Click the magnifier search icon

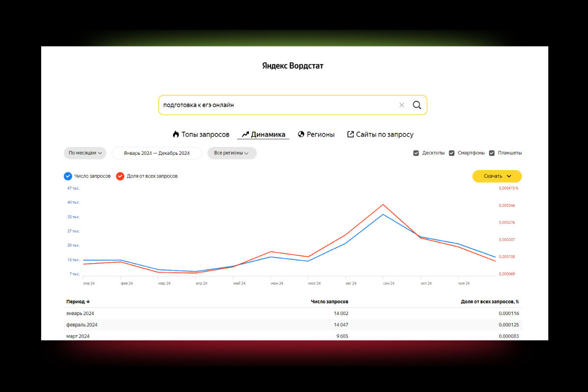pos(417,105)
